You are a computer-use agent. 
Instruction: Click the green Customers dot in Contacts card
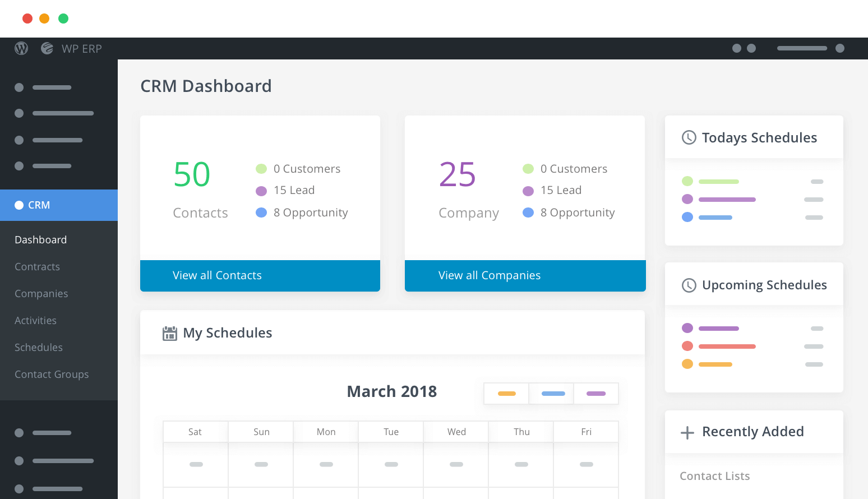[261, 169]
